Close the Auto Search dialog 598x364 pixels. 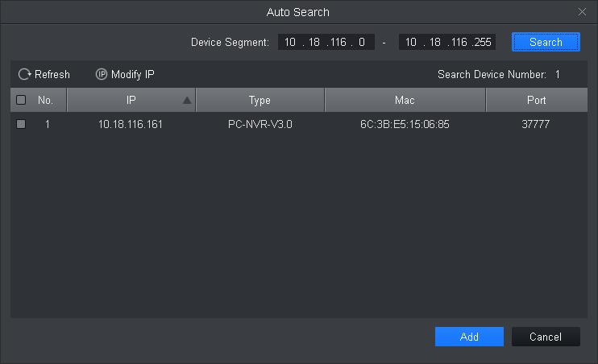[582, 12]
